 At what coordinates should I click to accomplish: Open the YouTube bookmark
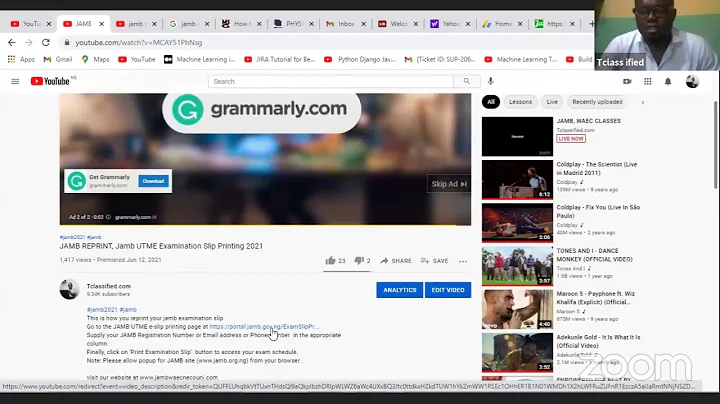[137, 59]
